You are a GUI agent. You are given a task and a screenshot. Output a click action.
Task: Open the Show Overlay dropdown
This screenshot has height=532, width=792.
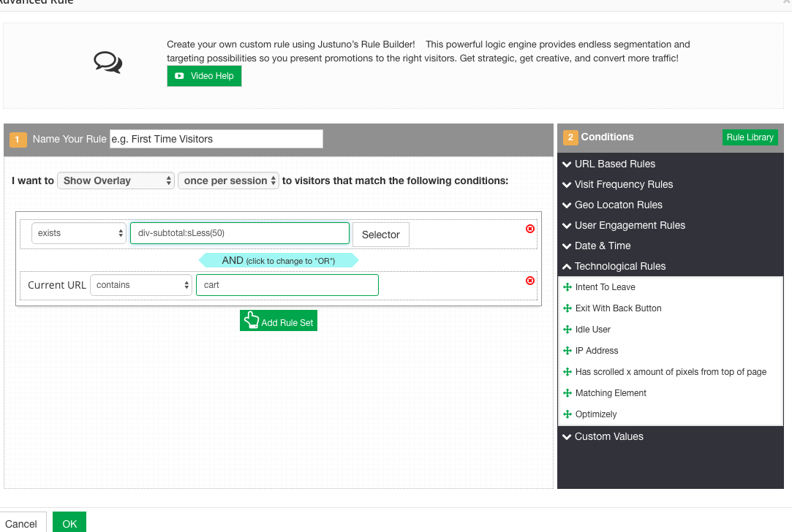tap(116, 180)
